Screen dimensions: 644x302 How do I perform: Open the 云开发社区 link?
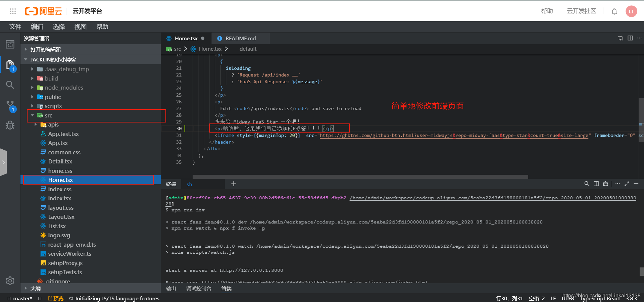pos(582,11)
